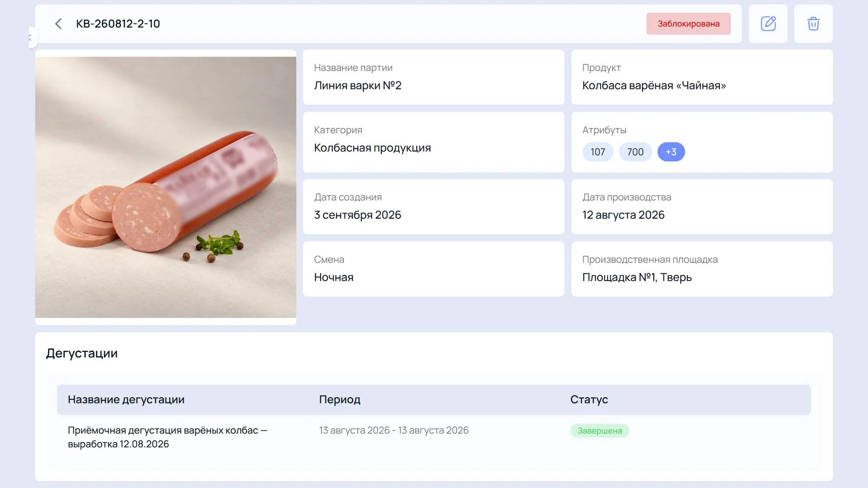Click the product Колбаса варёная «Чайная»
The width and height of the screenshot is (868, 488).
coord(654,85)
